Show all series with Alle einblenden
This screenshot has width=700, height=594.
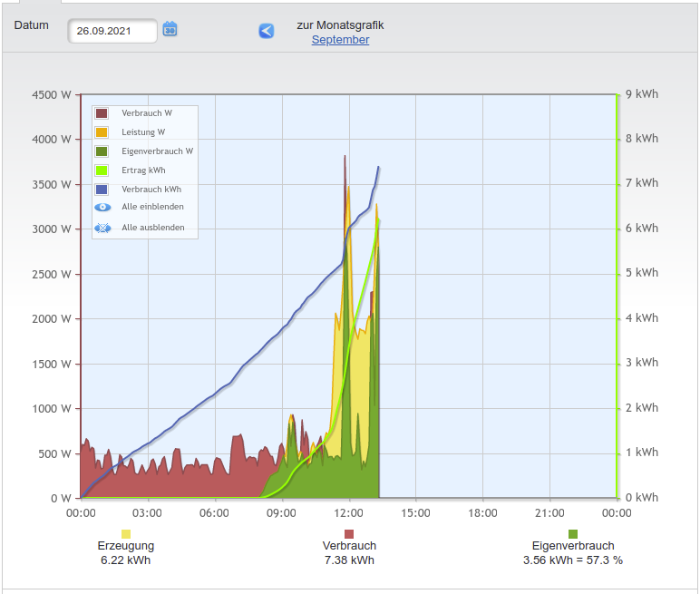click(x=152, y=208)
